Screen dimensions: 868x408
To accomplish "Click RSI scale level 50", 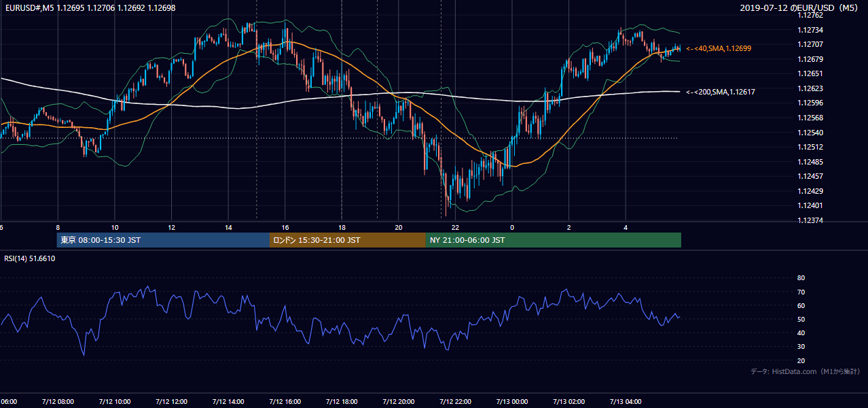I will pos(801,319).
